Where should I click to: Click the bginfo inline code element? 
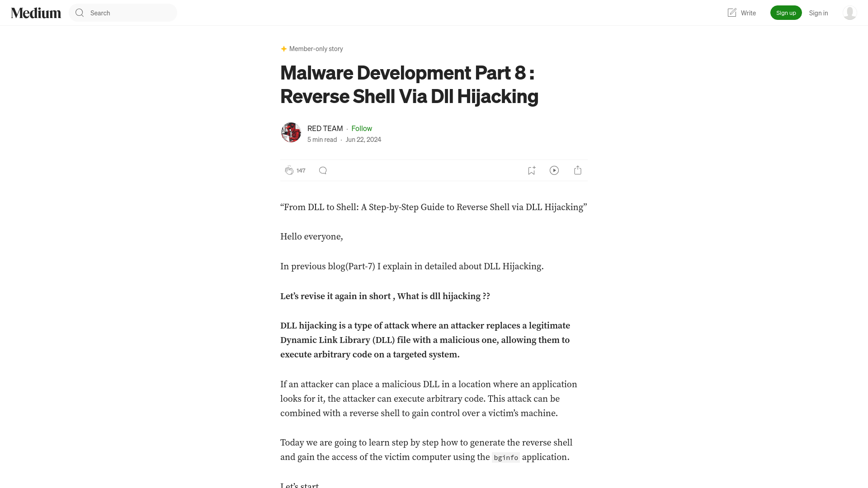tap(505, 458)
